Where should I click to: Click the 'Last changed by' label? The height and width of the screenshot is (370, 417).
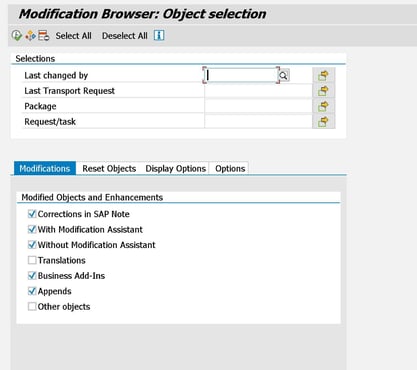click(56, 75)
